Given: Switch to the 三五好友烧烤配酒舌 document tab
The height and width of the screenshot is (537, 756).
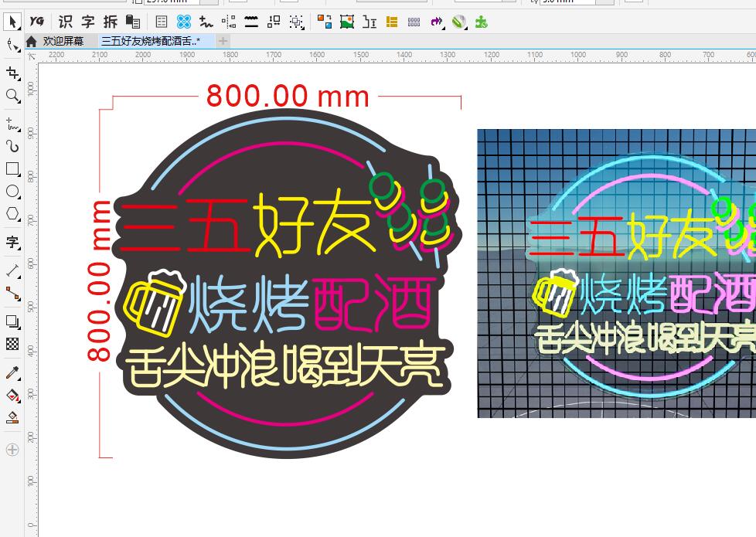Looking at the screenshot, I should [150, 41].
